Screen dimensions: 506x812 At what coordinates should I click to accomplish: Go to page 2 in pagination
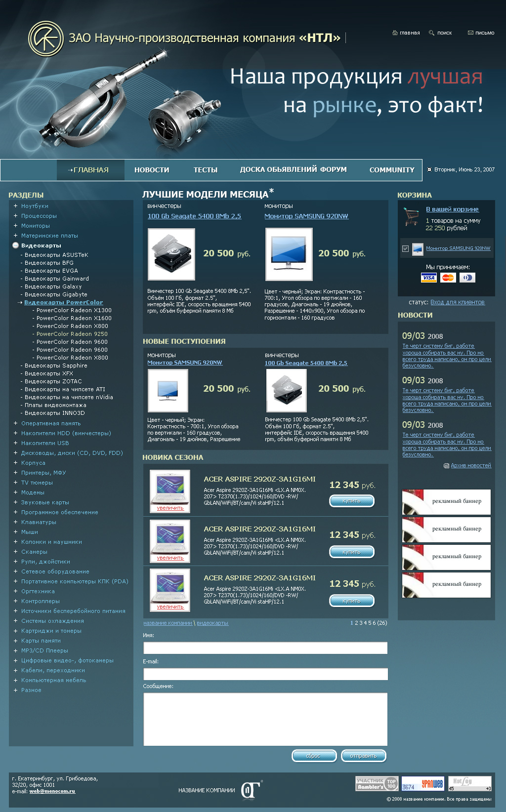(357, 623)
